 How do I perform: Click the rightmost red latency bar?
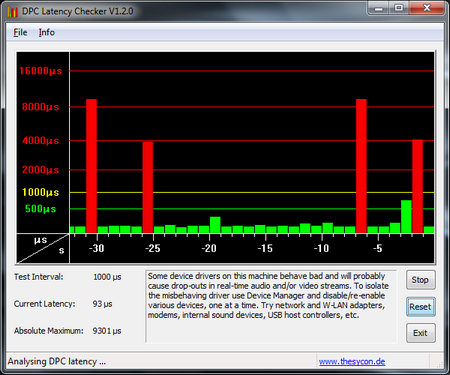click(418, 186)
